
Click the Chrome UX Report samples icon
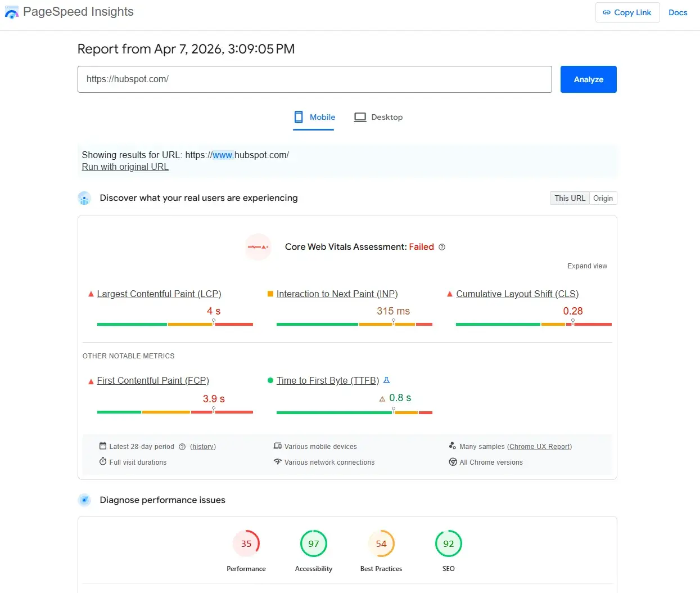click(451, 446)
